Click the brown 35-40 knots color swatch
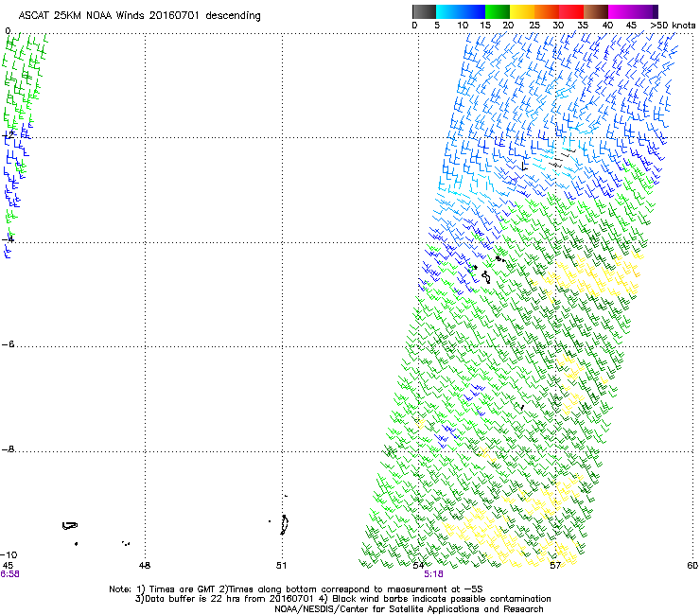 pos(596,11)
